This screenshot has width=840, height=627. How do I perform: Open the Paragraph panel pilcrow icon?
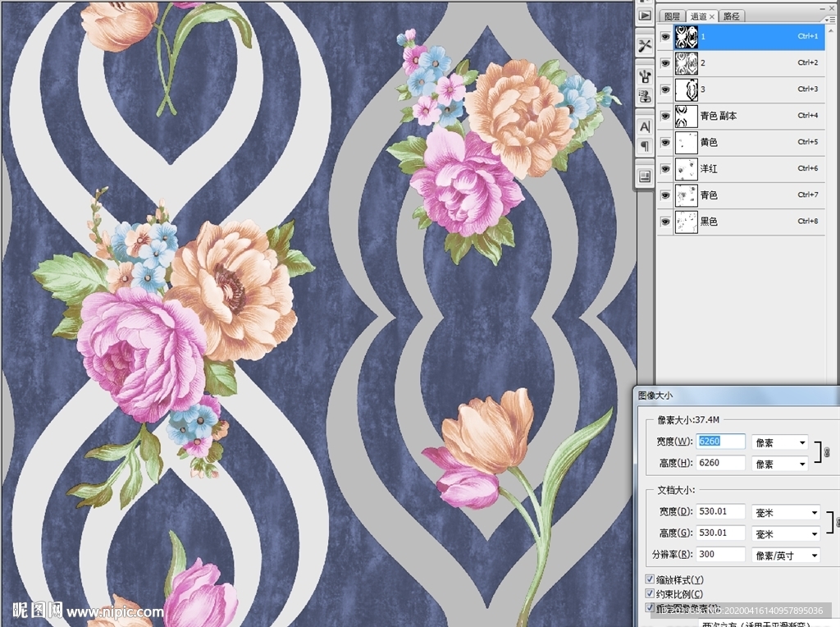pos(645,146)
